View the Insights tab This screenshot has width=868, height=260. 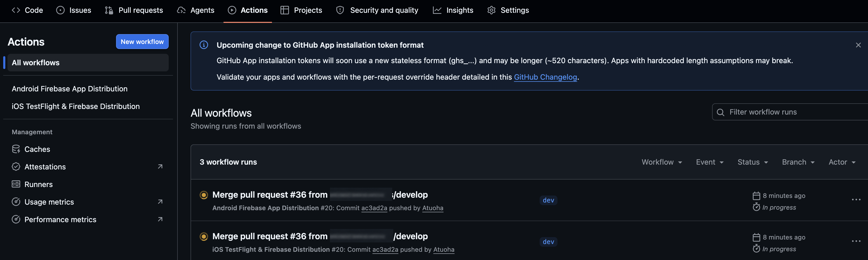(453, 10)
